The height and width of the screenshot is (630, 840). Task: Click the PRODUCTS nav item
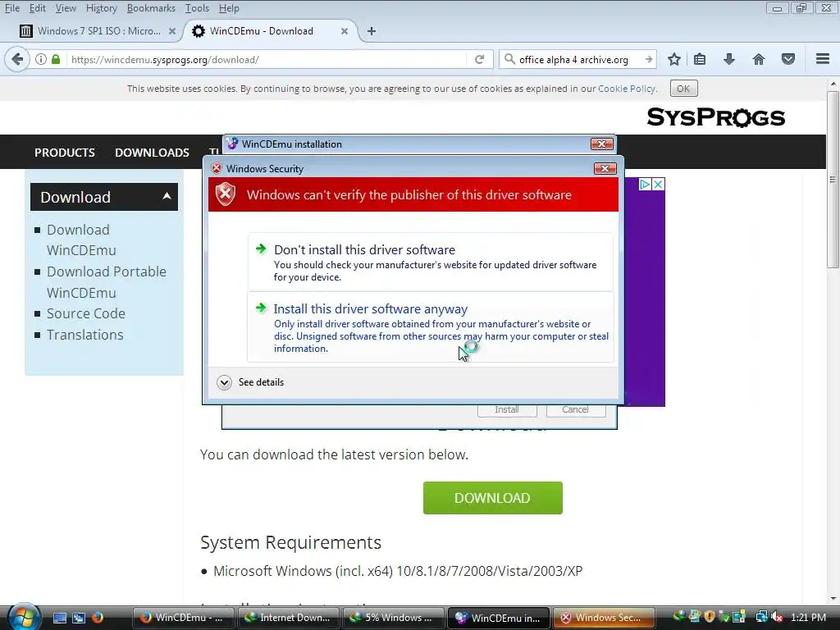click(65, 153)
